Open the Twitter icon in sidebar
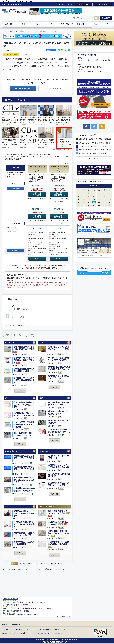The image size is (114, 644). 94,126
